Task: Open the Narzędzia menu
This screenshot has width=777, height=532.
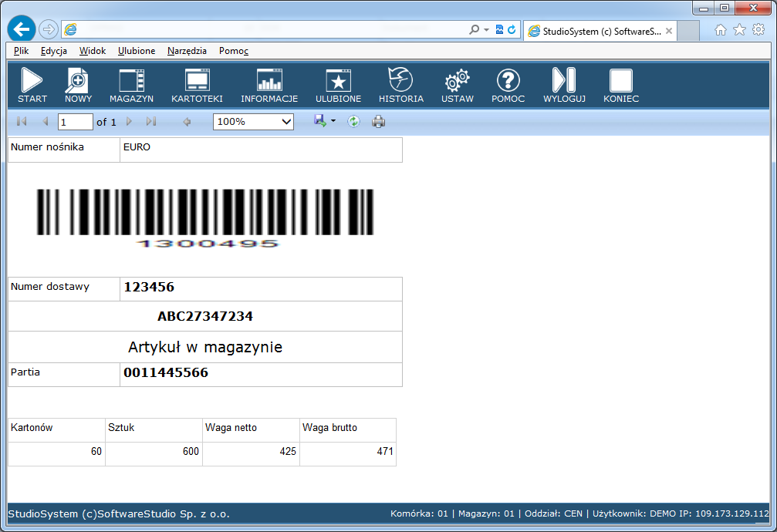Action: [187, 51]
